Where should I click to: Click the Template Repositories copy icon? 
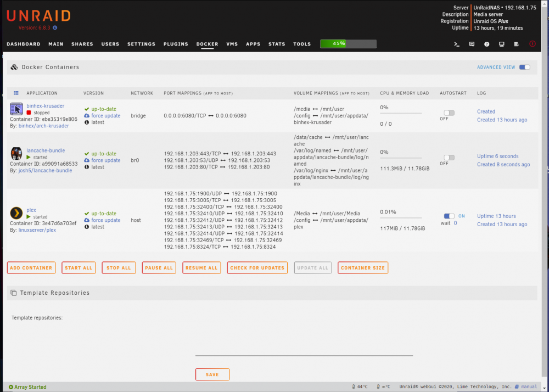pyautogui.click(x=13, y=293)
